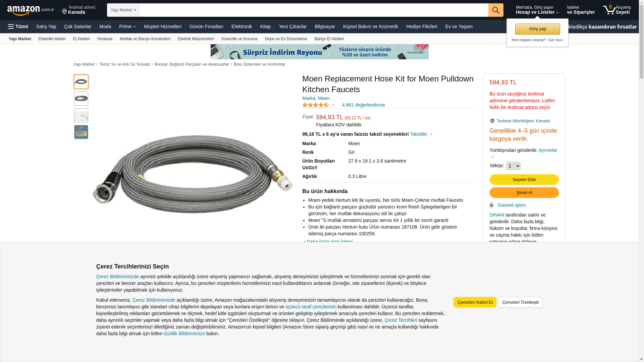The image size is (644, 362).
Task: Open the Tümü hamburger menu
Action: pos(18,26)
